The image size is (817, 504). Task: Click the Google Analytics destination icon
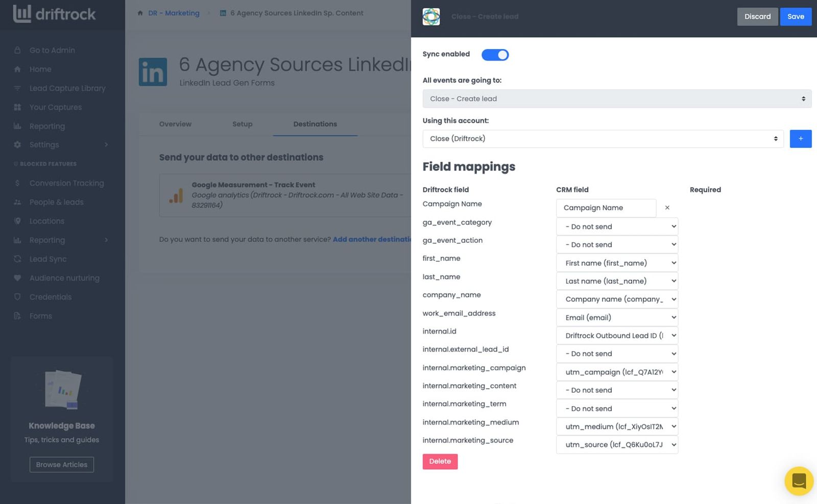click(x=176, y=195)
